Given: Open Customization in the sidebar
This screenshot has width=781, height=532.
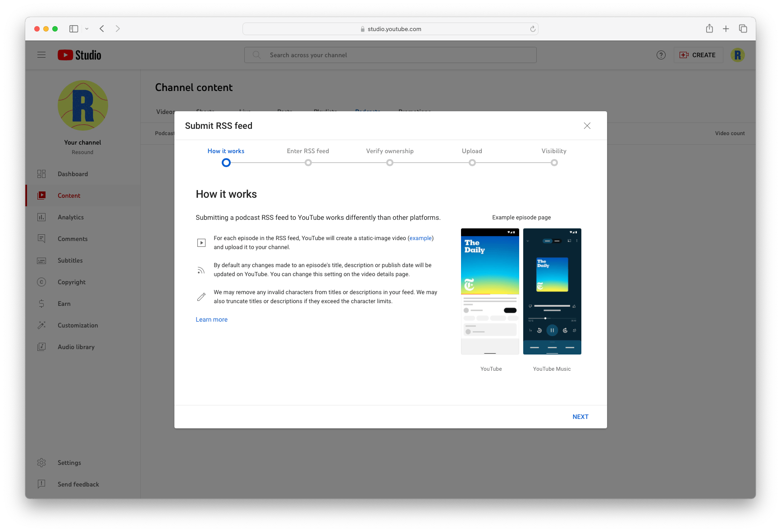Looking at the screenshot, I should [x=83, y=325].
